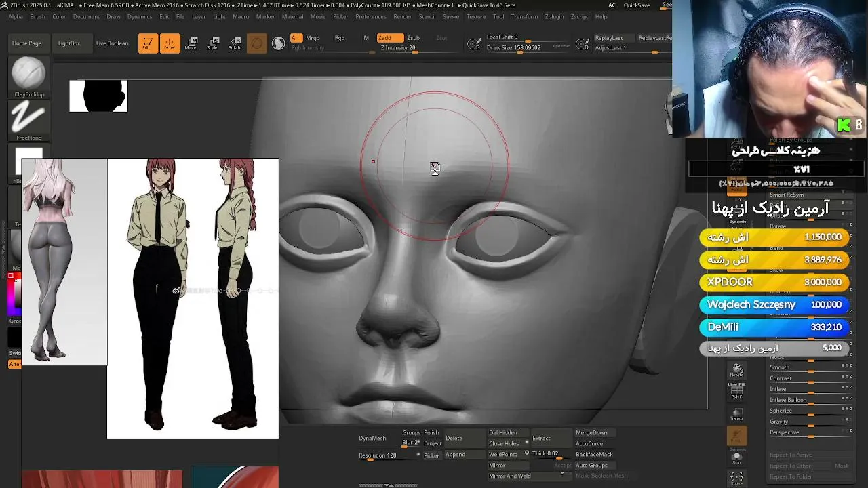
Task: Toggle the Mrgb mode
Action: pyautogui.click(x=313, y=38)
